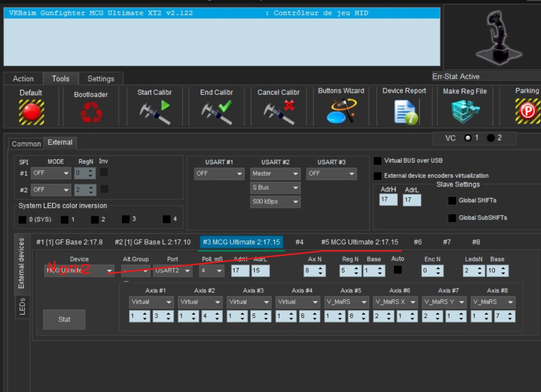
Task: Enable the Global SHIFTs checkbox
Action: (452, 201)
